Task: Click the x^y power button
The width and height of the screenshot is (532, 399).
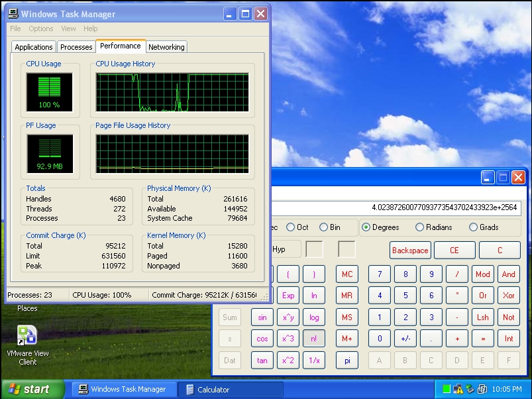Action: point(288,317)
